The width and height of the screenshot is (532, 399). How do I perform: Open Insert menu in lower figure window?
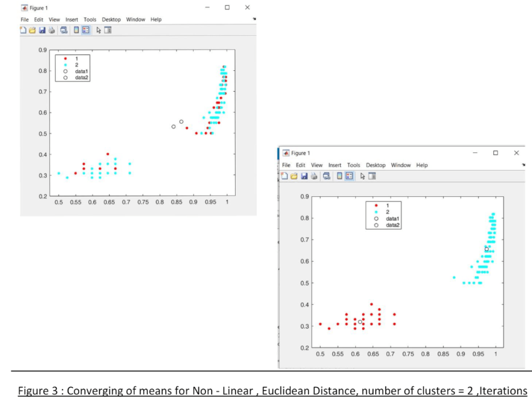tap(335, 165)
